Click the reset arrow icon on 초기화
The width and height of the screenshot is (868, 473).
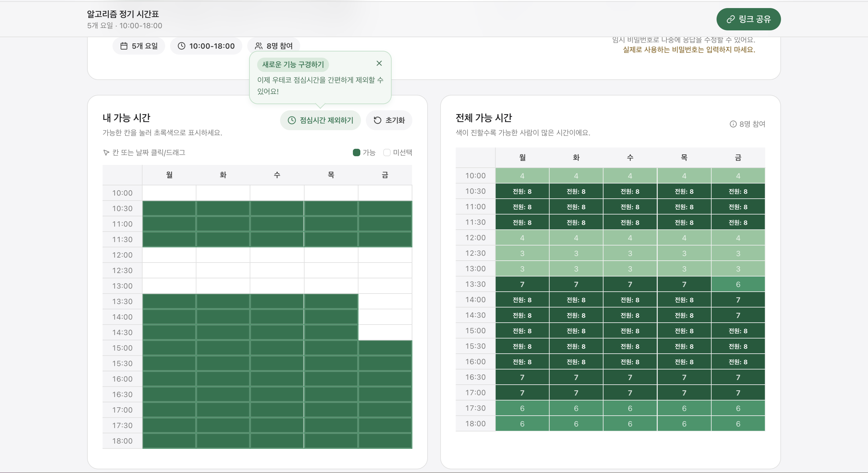[377, 120]
